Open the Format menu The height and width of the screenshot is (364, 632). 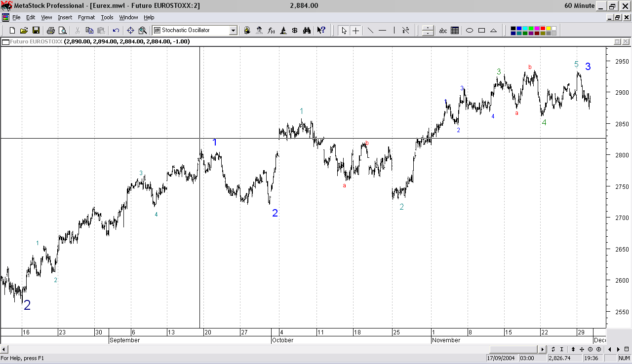coord(86,17)
